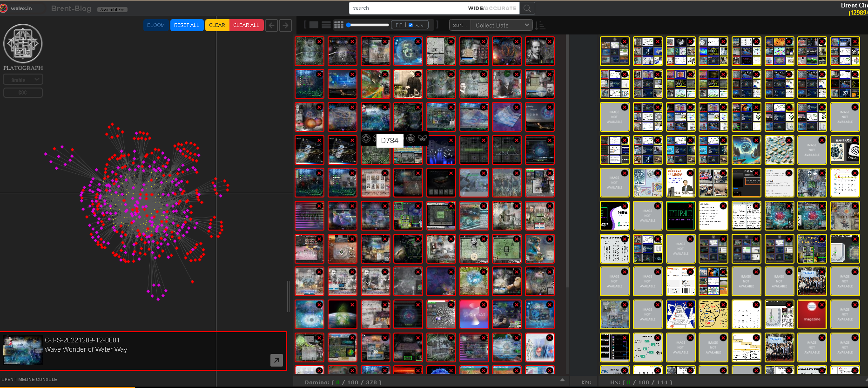868x388 pixels.
Task: Select the grid view layout icon
Action: click(339, 25)
